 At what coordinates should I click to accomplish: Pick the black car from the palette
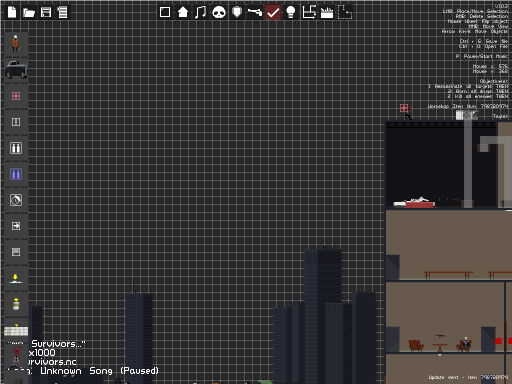(x=16, y=69)
